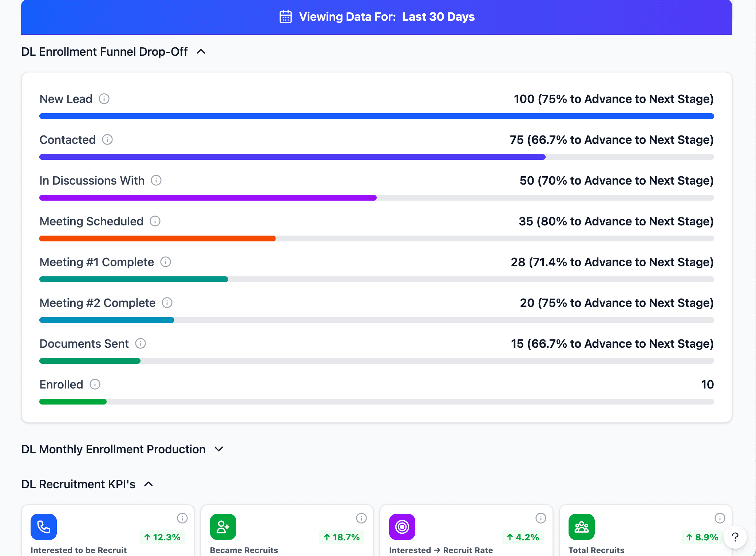Click the group icon on Total Recruits card
The image size is (756, 556).
coord(581,526)
